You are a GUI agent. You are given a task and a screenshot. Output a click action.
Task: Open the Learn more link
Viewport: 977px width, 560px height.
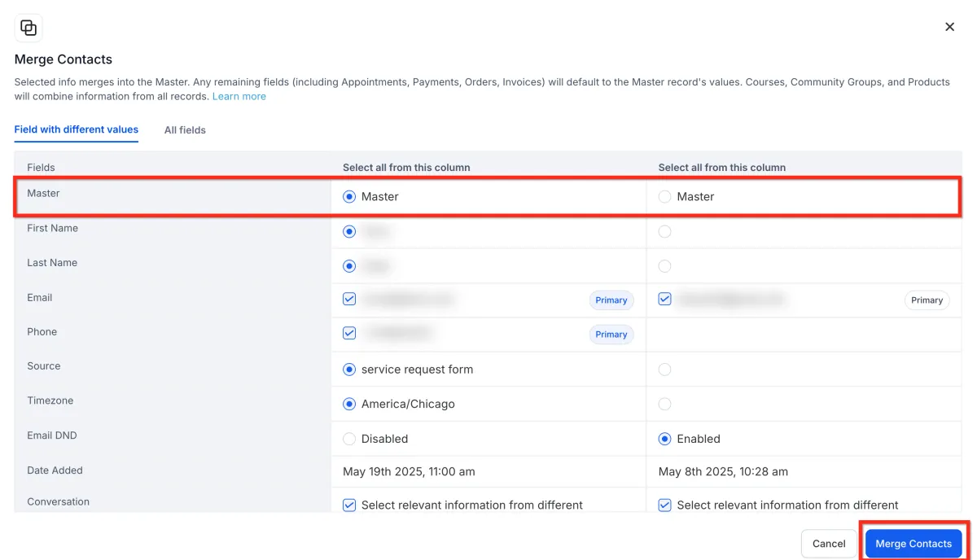point(239,96)
